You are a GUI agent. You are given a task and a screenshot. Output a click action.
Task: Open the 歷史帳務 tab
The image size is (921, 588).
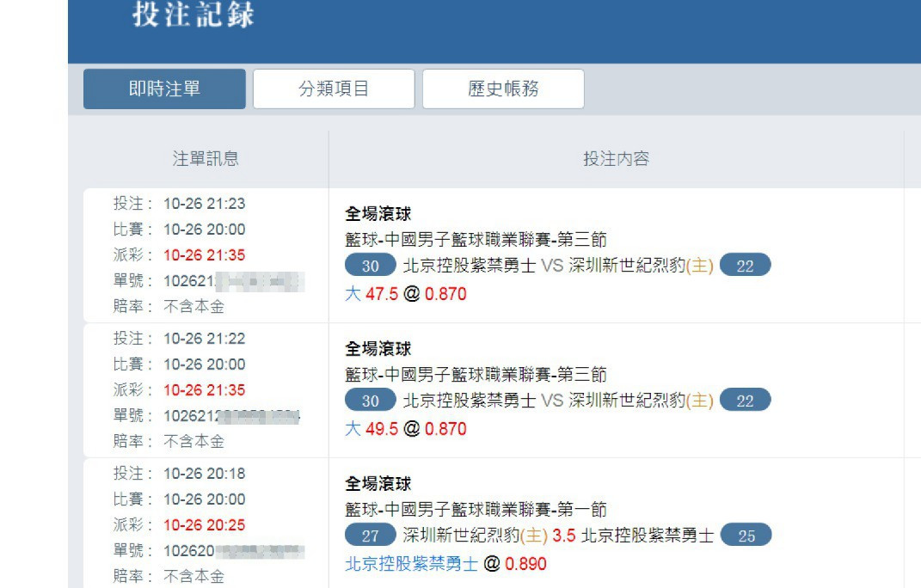pyautogui.click(x=503, y=89)
